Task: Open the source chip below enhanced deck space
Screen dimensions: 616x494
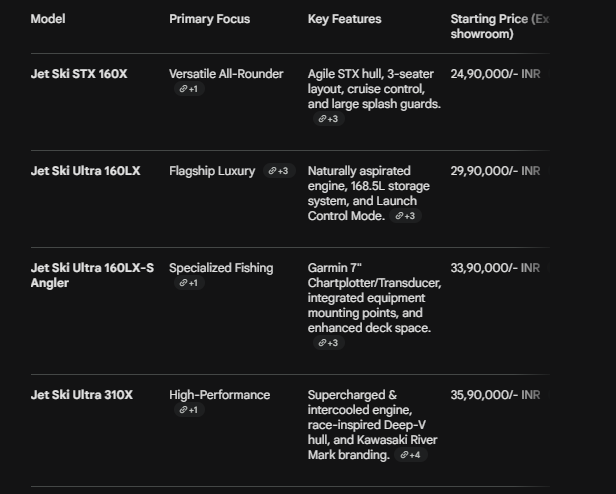Action: [x=327, y=343]
